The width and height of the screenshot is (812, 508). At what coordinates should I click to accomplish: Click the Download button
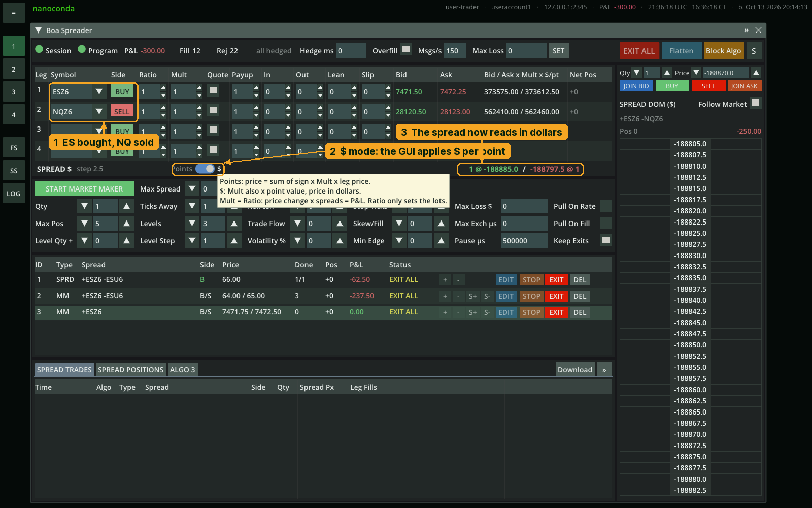click(575, 370)
